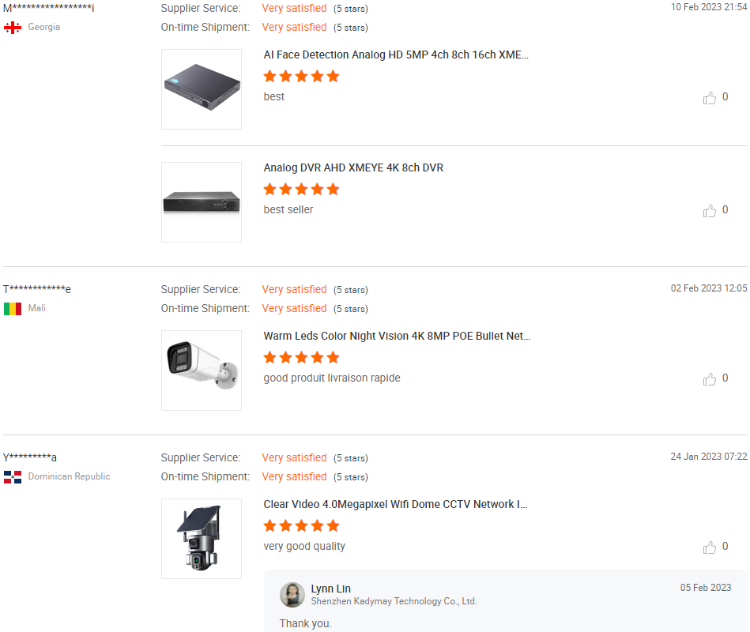Click the star rating above 'very good quality'

(x=301, y=525)
